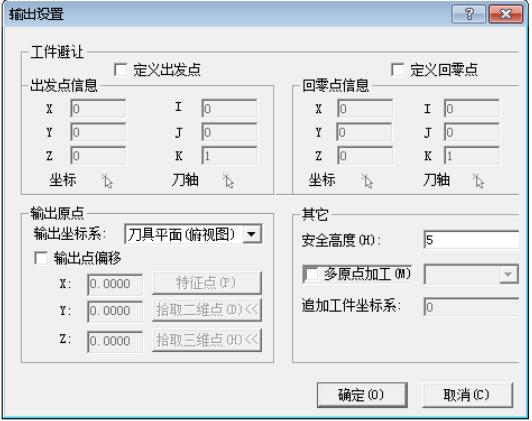Click the home point 坐标 pick cursor icon

pyautogui.click(x=367, y=181)
